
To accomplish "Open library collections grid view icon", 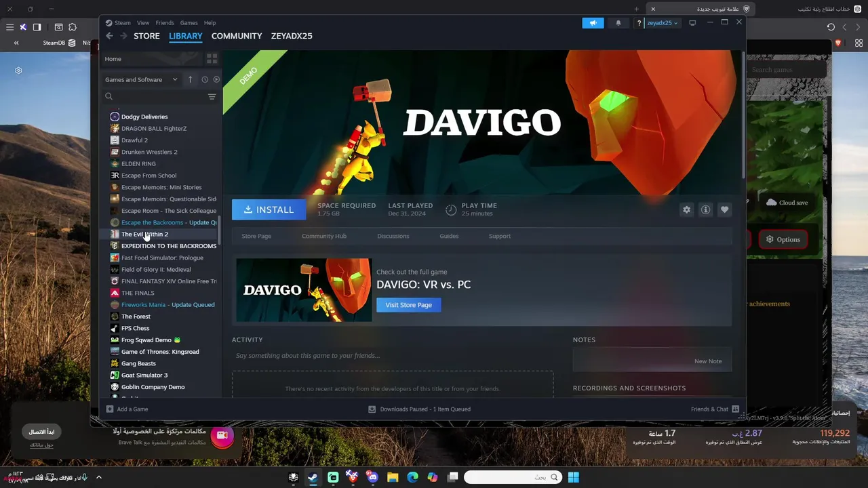I will [212, 59].
